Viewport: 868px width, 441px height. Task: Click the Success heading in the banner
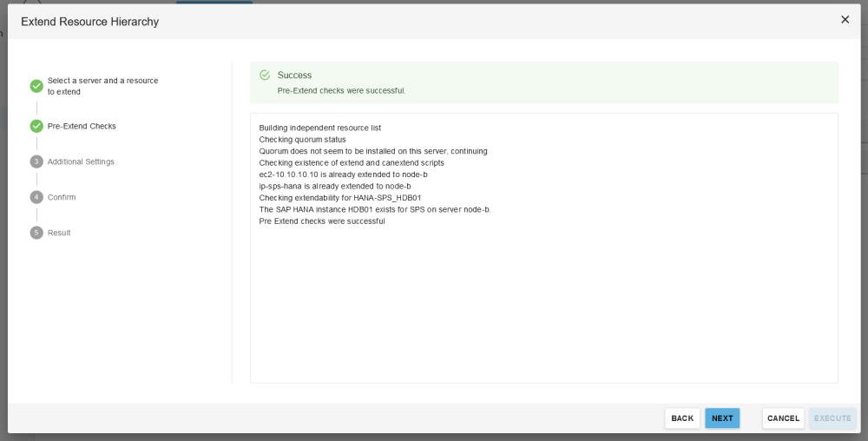click(x=294, y=76)
